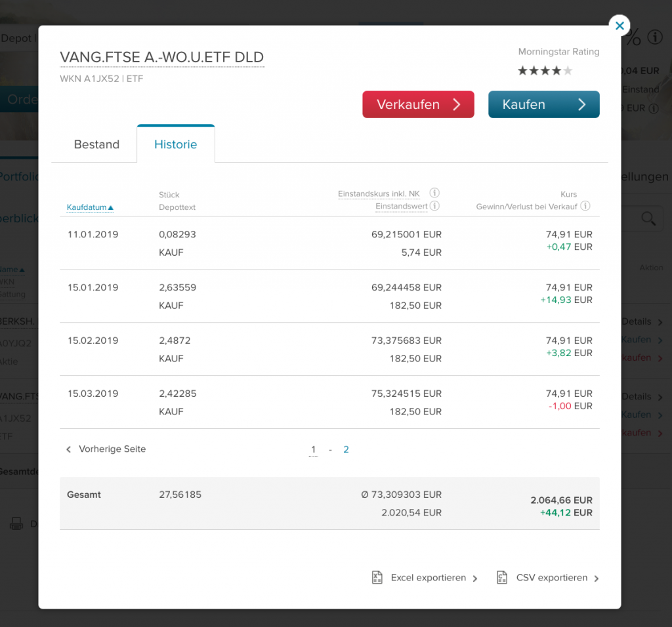Select the loss value -1,00 EUR
The image size is (672, 627).
pos(570,407)
